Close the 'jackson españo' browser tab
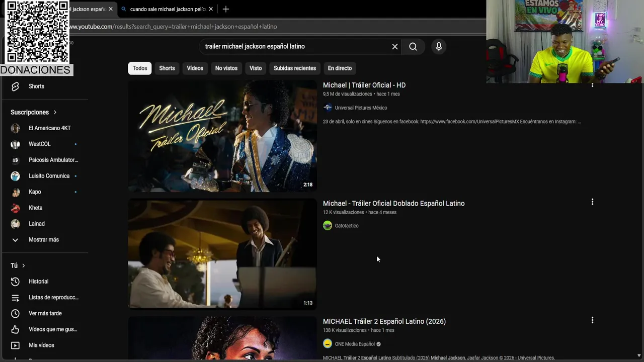The height and width of the screenshot is (362, 644). click(x=111, y=9)
